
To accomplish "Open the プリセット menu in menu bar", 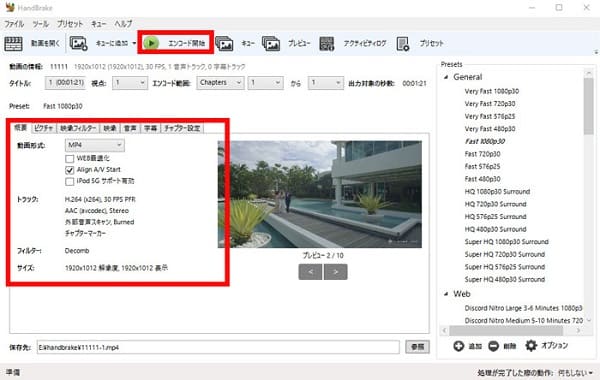I will tap(70, 24).
